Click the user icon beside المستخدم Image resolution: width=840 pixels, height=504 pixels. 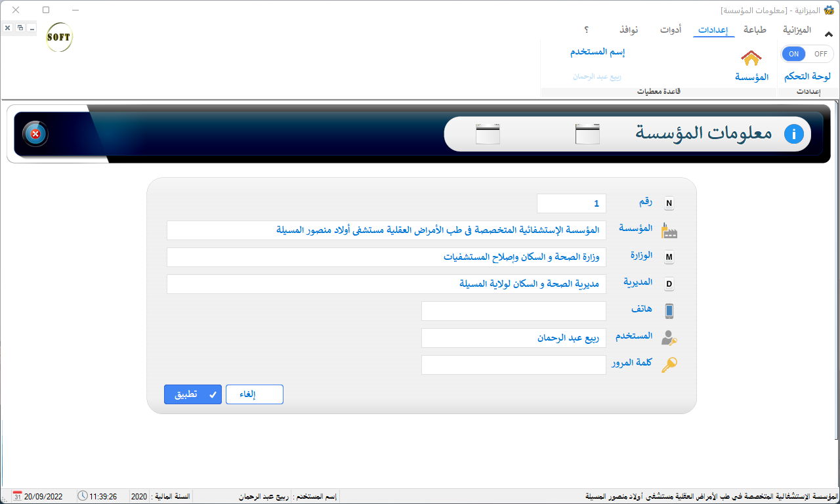pyautogui.click(x=669, y=338)
